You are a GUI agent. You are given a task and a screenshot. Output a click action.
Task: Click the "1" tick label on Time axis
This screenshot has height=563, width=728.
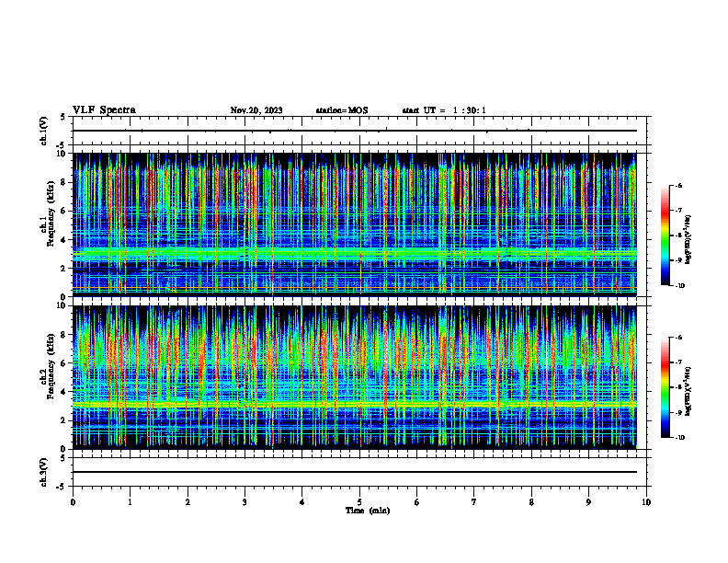pos(130,502)
